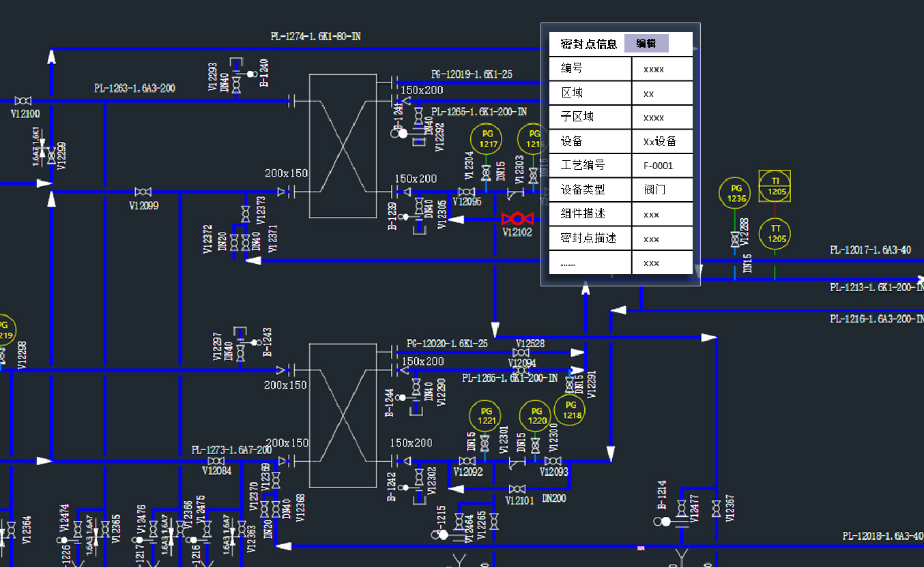
Task: Click the V12102 valve tag text
Action: [x=517, y=233]
